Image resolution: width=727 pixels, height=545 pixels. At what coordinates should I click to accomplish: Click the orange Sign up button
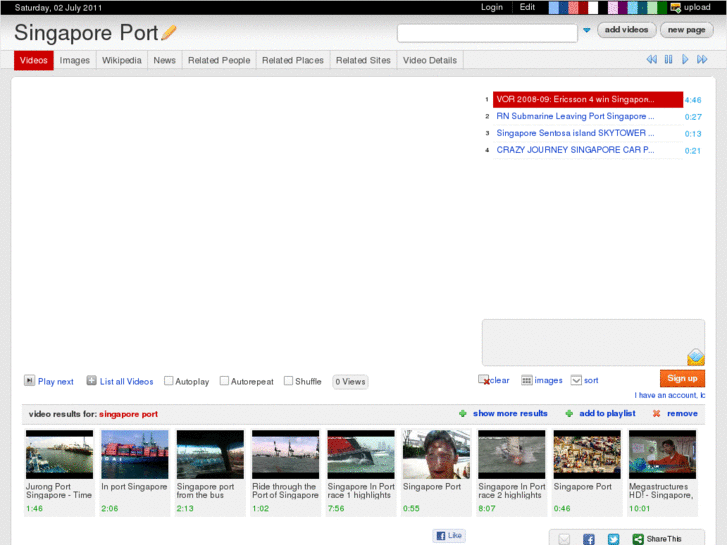tap(682, 378)
